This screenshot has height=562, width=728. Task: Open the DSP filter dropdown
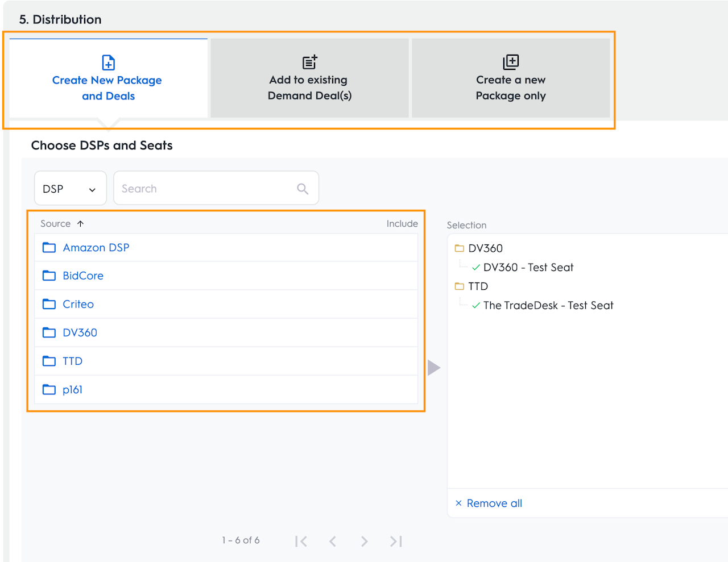pos(70,189)
